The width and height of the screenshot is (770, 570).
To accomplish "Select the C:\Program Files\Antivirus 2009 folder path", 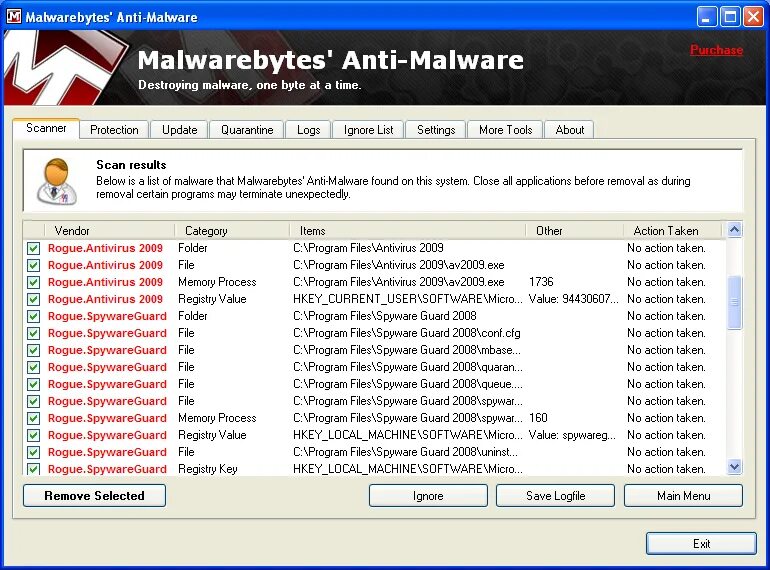I will click(368, 248).
